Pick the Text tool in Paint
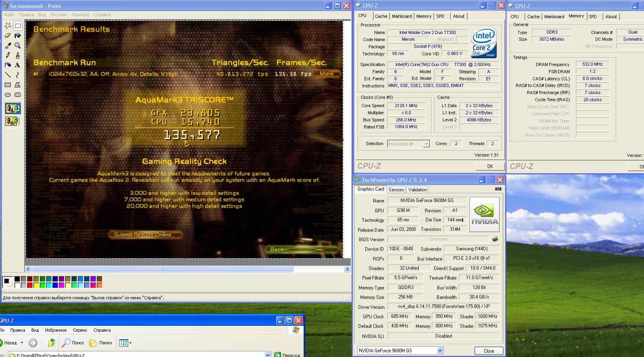Viewport: 644px width, 357px height. pyautogui.click(x=18, y=65)
